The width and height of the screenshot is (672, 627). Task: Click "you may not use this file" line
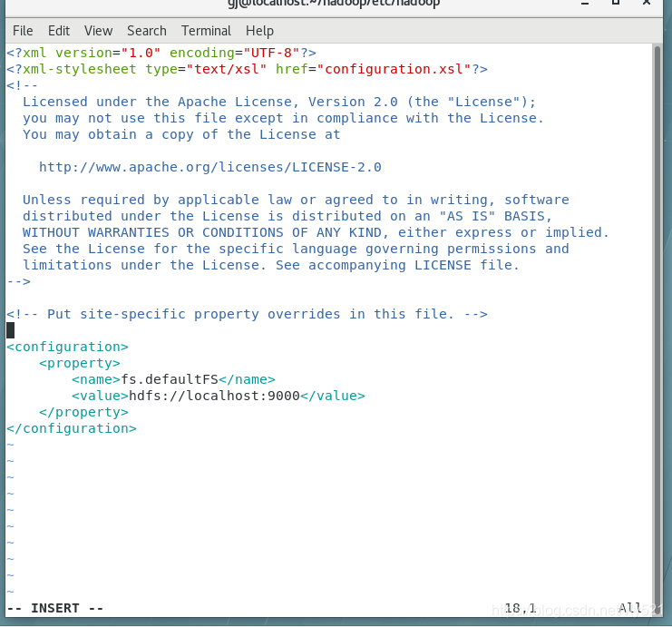(283, 118)
